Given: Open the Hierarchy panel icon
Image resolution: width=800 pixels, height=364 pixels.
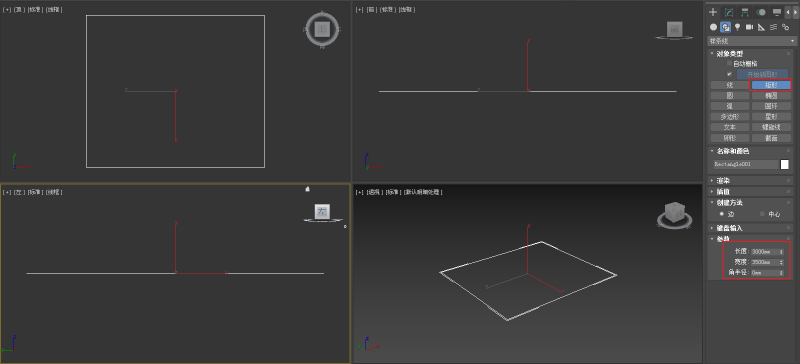Looking at the screenshot, I should tap(745, 12).
